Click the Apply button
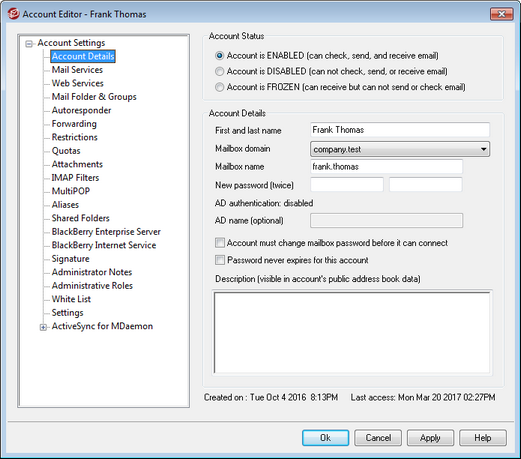The height and width of the screenshot is (459, 521). point(430,438)
